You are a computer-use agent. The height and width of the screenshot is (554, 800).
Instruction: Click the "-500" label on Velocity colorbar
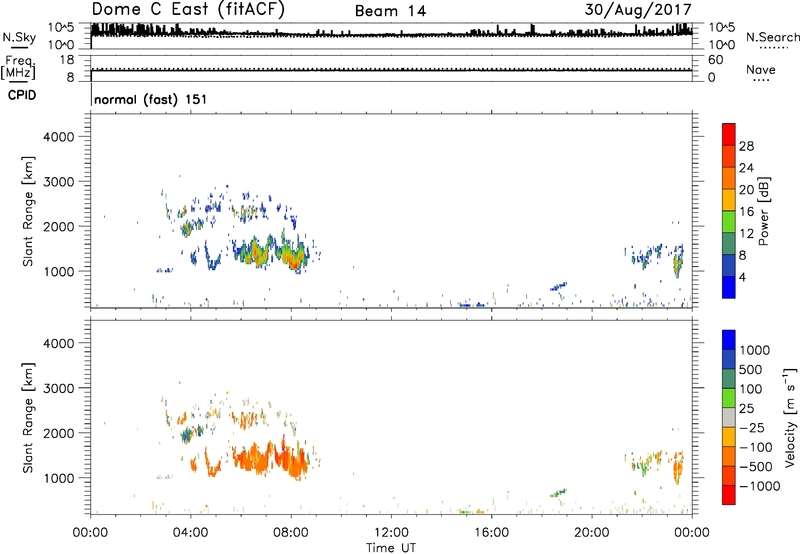[756, 466]
